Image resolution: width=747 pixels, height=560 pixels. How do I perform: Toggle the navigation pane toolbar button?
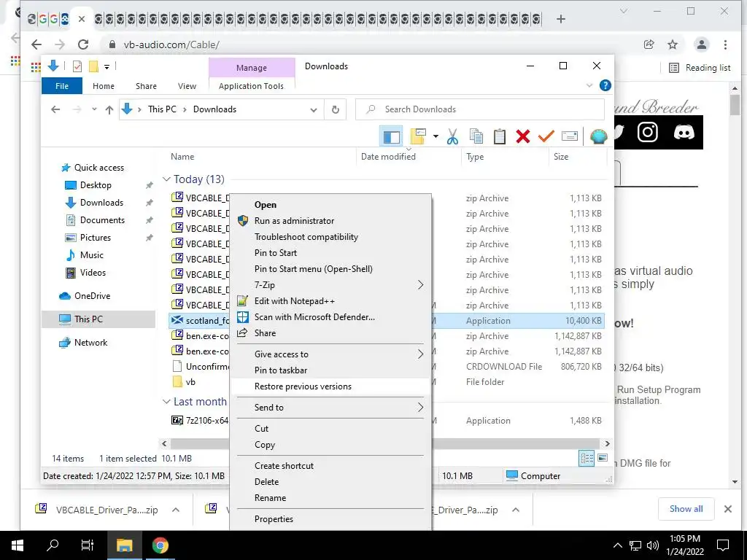pyautogui.click(x=391, y=137)
